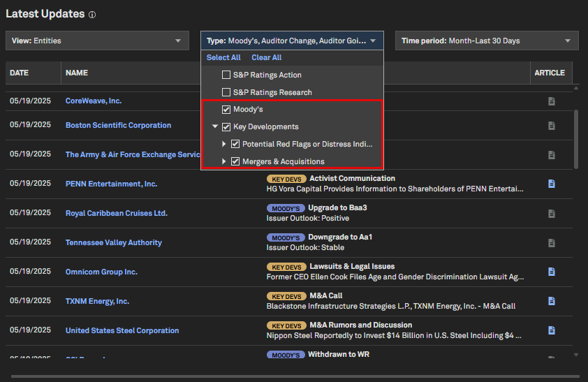Click the Issuer Outlook: Positive text
The height and width of the screenshot is (382, 588).
(x=307, y=218)
